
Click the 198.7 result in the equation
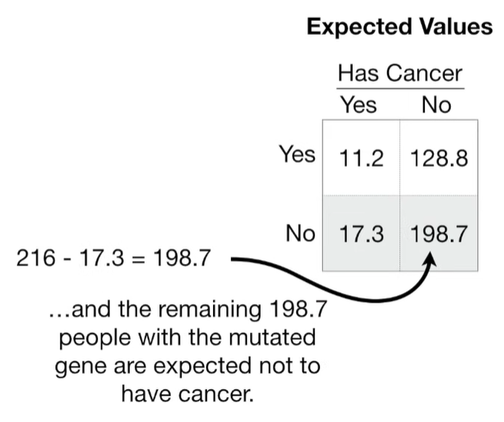pyautogui.click(x=182, y=258)
